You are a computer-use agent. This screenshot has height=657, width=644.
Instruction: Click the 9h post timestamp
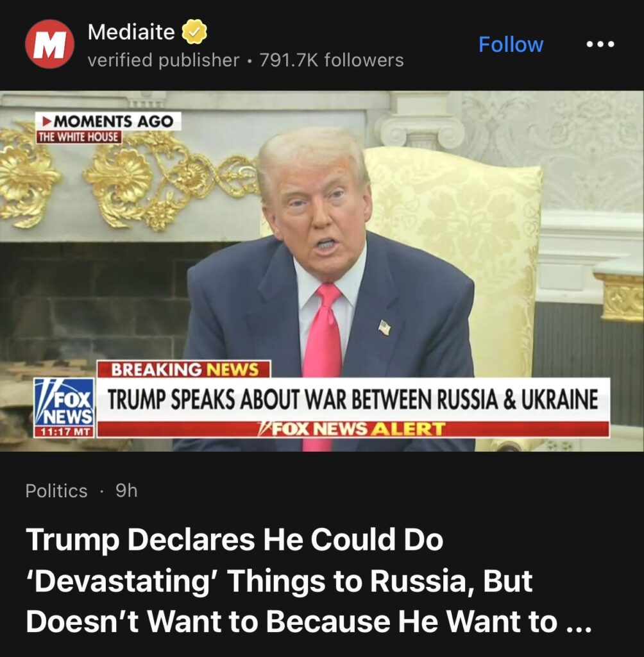tap(126, 490)
